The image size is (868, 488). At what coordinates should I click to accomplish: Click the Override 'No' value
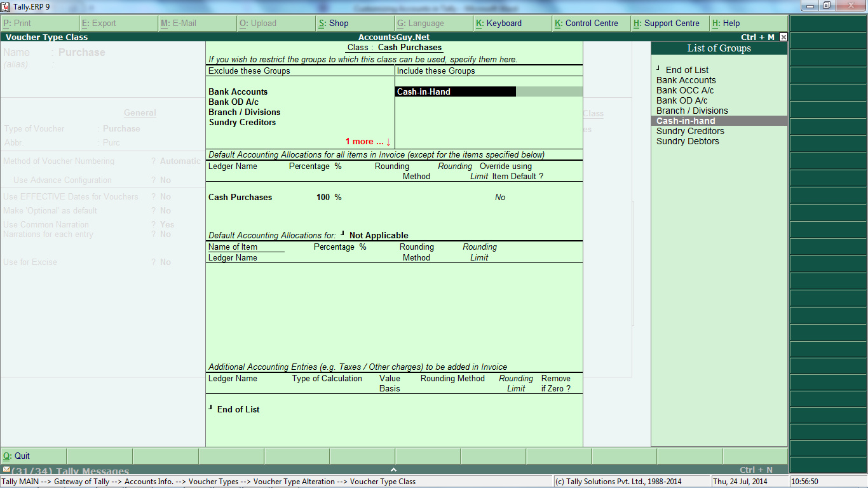pos(500,197)
